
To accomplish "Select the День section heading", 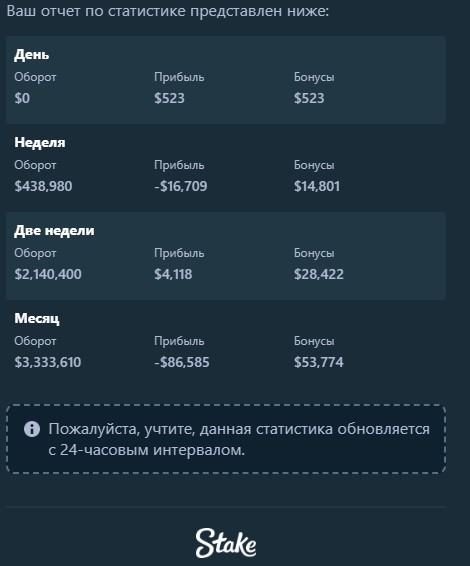I will (32, 55).
